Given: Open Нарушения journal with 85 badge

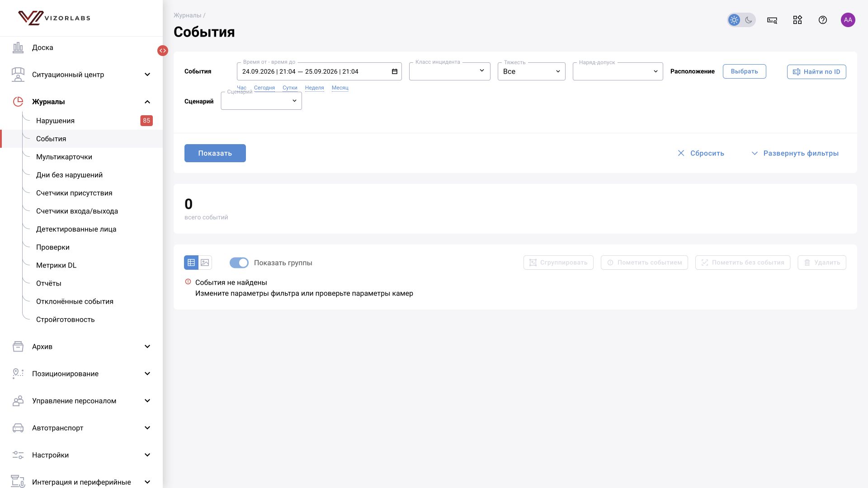Looking at the screenshot, I should [x=81, y=121].
